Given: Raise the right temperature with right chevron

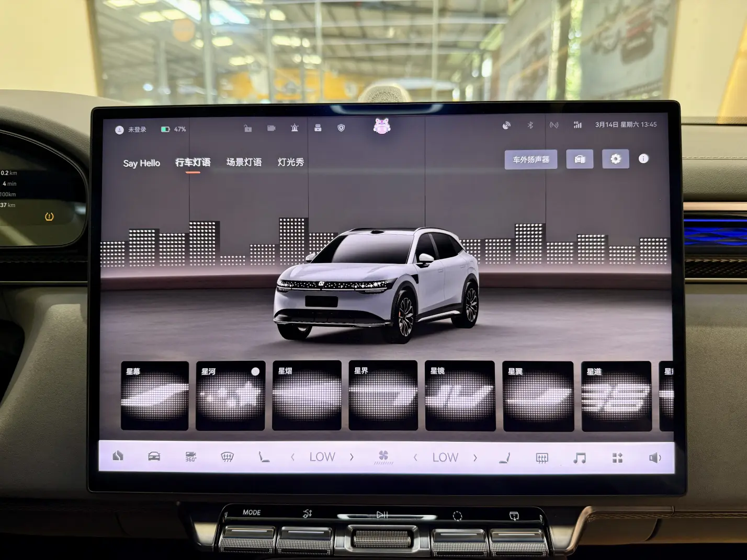Looking at the screenshot, I should (x=475, y=458).
